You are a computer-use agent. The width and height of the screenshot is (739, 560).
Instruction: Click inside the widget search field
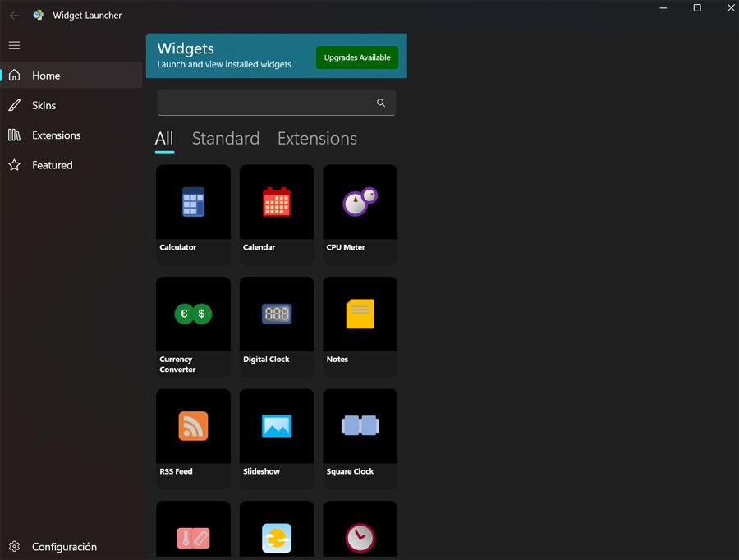pos(263,103)
